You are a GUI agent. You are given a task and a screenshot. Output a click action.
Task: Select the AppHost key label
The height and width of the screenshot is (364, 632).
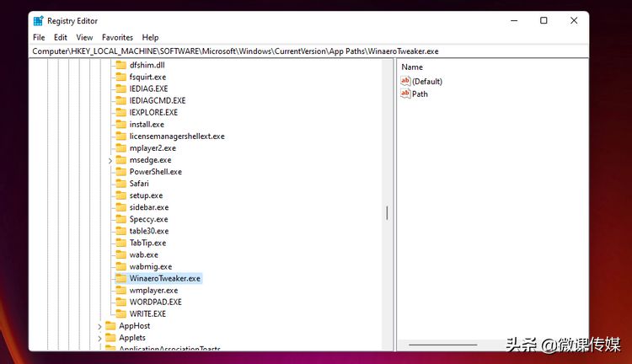[135, 326]
